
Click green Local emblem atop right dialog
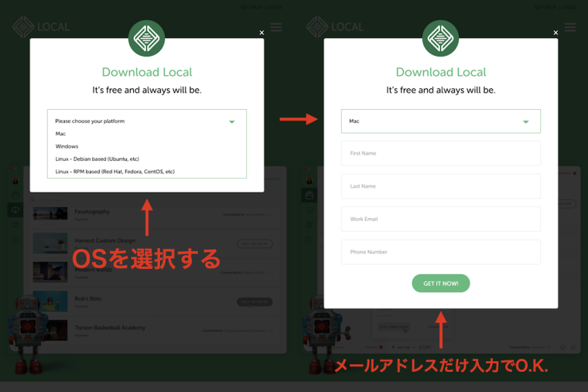pos(440,38)
